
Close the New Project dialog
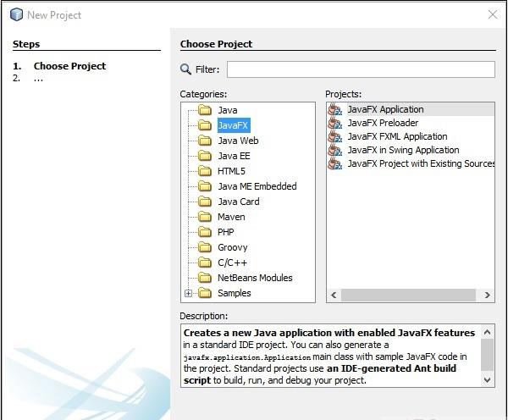pyautogui.click(x=493, y=14)
